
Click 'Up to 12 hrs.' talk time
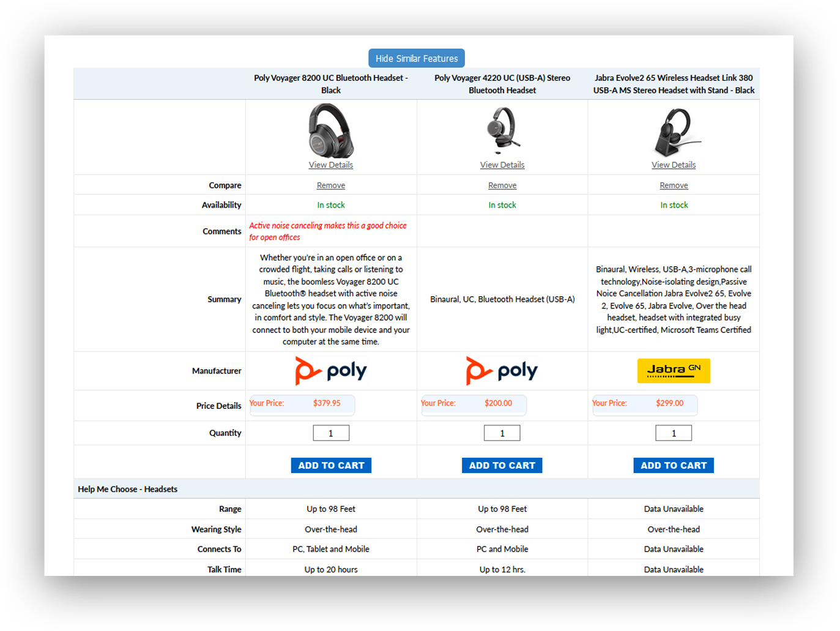502,569
